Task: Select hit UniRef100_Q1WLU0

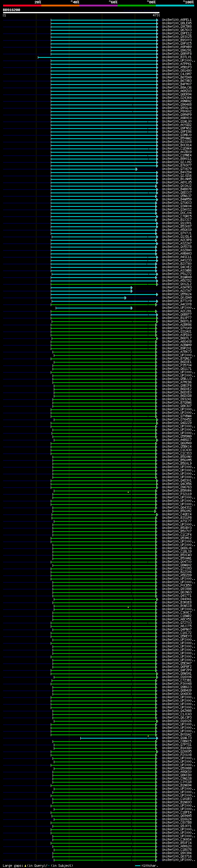Action: pyautogui.click(x=176, y=122)
